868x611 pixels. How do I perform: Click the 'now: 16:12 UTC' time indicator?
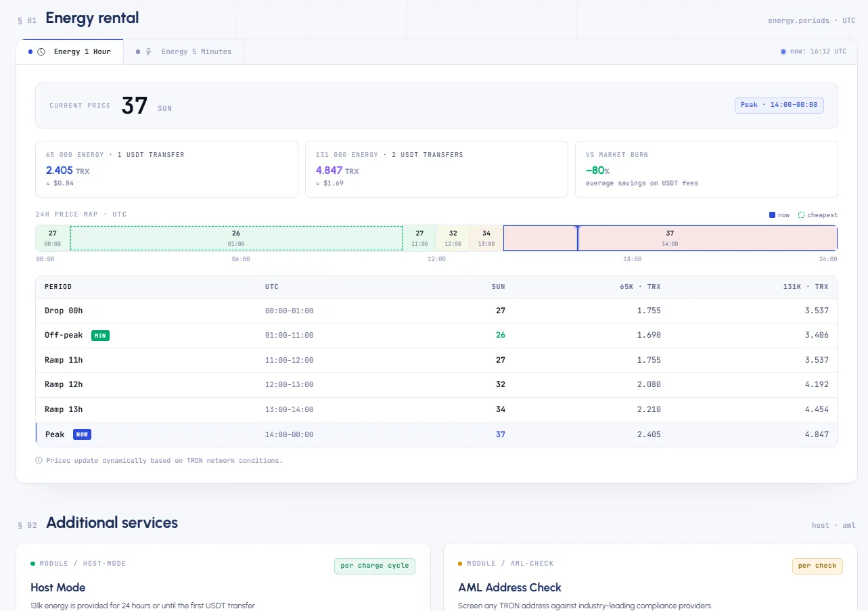tap(814, 51)
